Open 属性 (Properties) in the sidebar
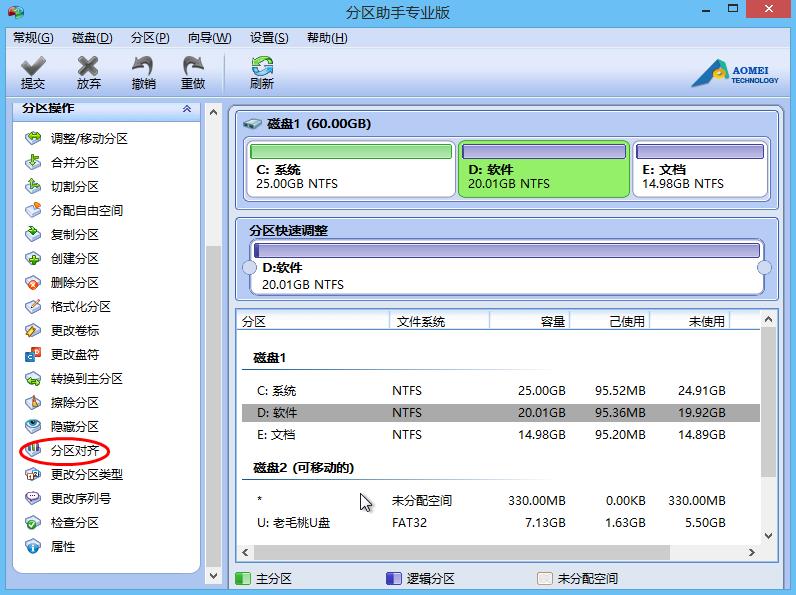This screenshot has height=595, width=796. [50, 547]
